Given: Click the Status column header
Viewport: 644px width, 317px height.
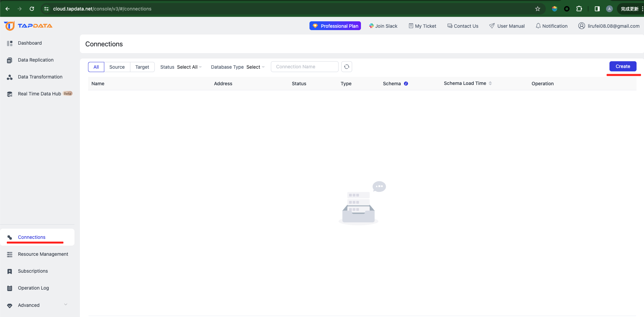Looking at the screenshot, I should pyautogui.click(x=299, y=84).
